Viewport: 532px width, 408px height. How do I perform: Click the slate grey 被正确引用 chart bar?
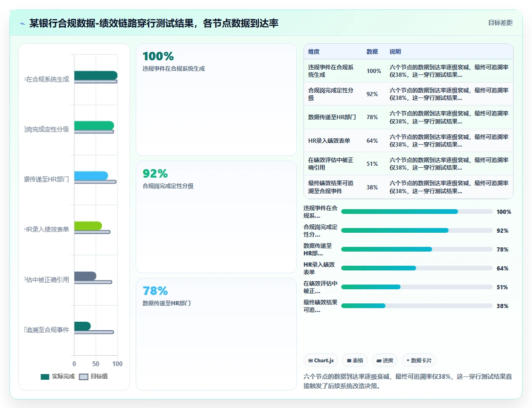(x=85, y=276)
